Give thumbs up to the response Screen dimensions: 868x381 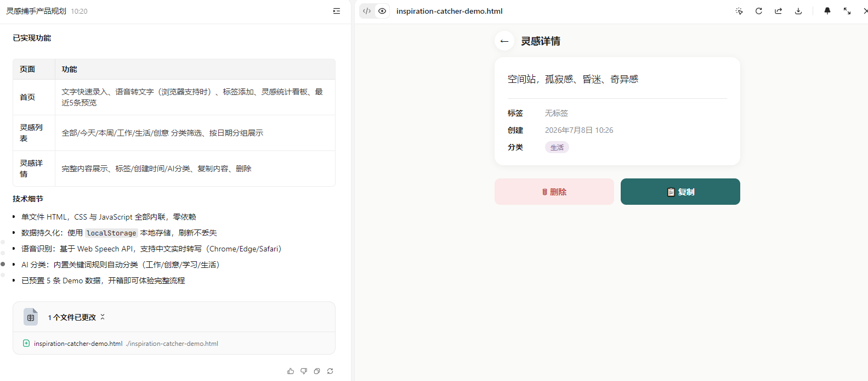point(291,371)
